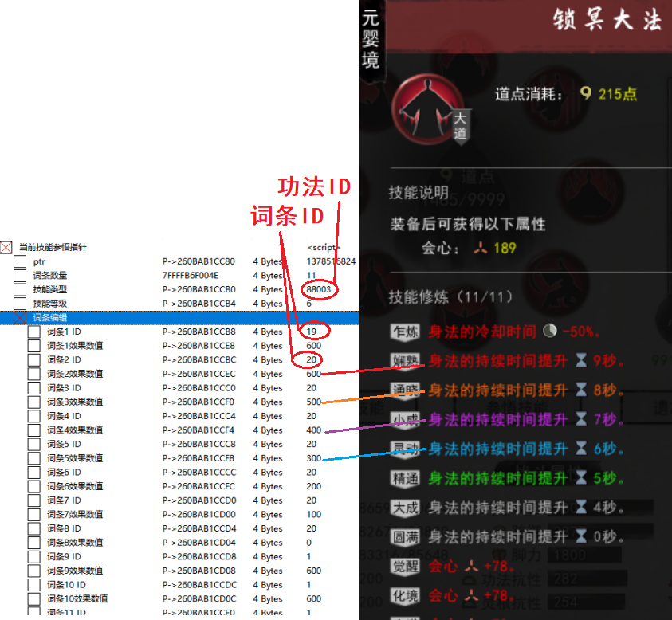
Task: Click the 元婴境 vertical tab label
Action: point(371,38)
